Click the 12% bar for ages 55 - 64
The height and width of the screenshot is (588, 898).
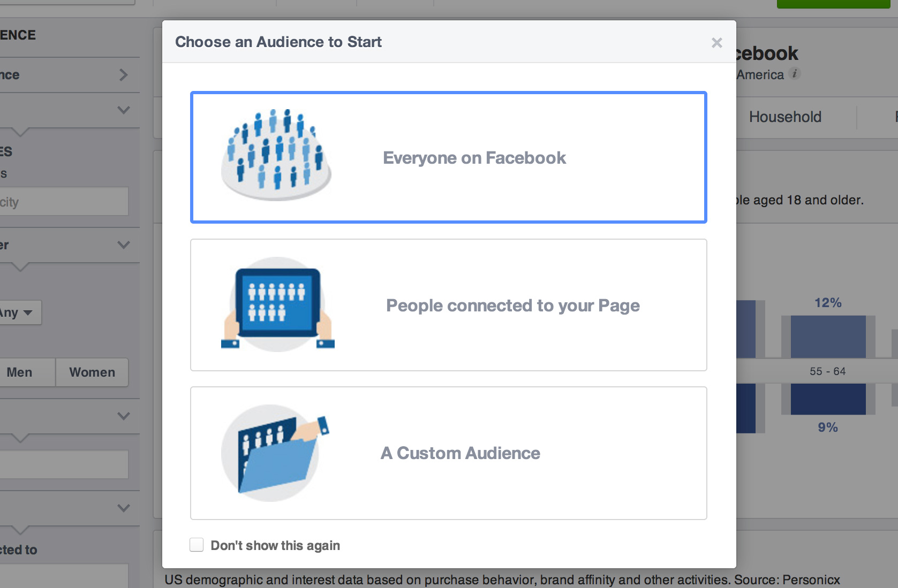pyautogui.click(x=828, y=337)
